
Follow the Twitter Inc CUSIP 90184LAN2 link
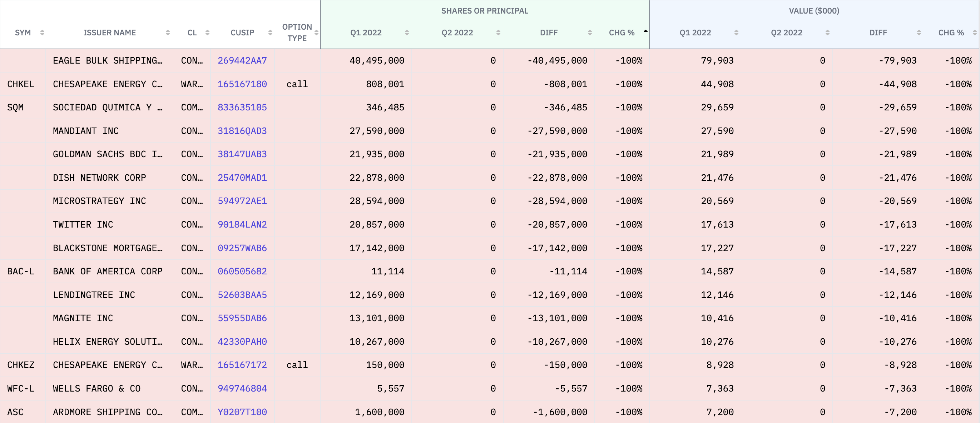[x=242, y=224]
